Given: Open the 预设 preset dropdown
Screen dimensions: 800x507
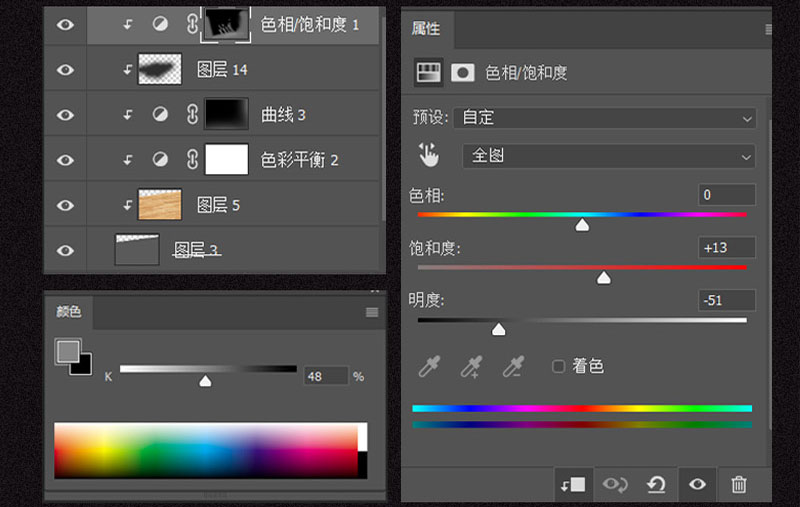Looking at the screenshot, I should pyautogui.click(x=605, y=118).
